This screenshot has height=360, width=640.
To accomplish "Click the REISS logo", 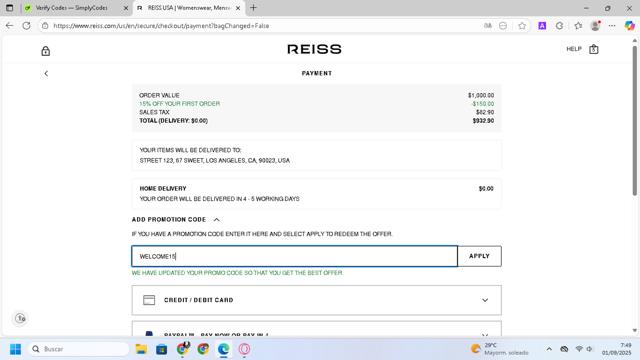I will [x=314, y=49].
